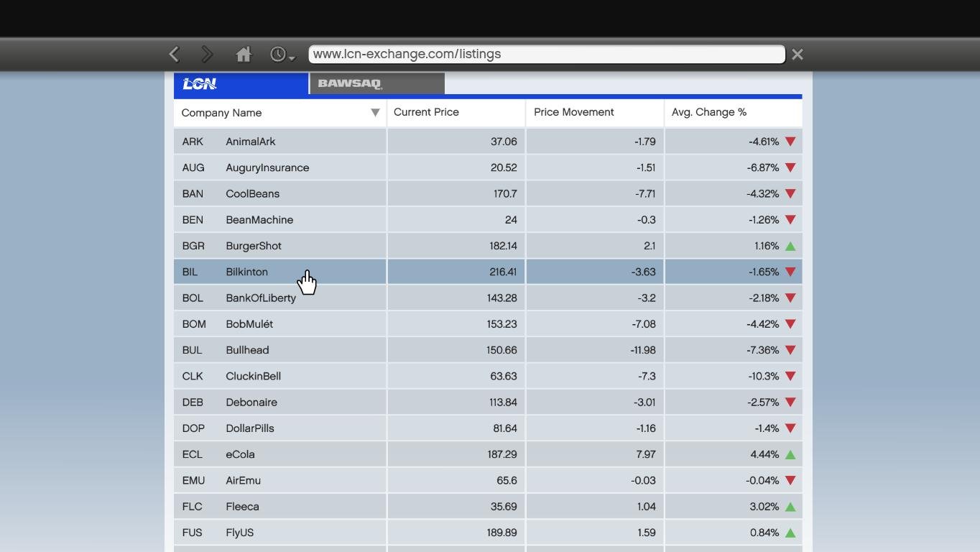Select the DollarPills company row

[x=488, y=428]
